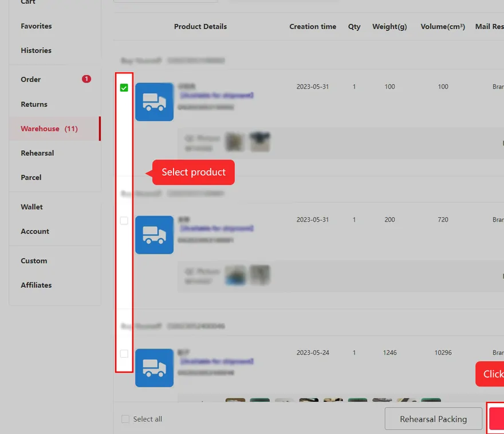Select Custom in the sidebar
Screen dimensions: 504x434
(34, 261)
